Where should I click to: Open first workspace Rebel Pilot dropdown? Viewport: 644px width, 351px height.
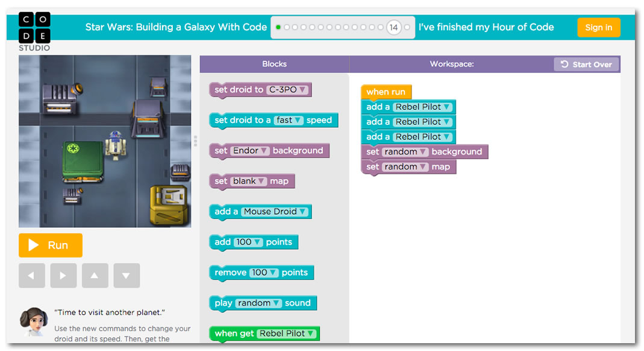click(x=423, y=107)
